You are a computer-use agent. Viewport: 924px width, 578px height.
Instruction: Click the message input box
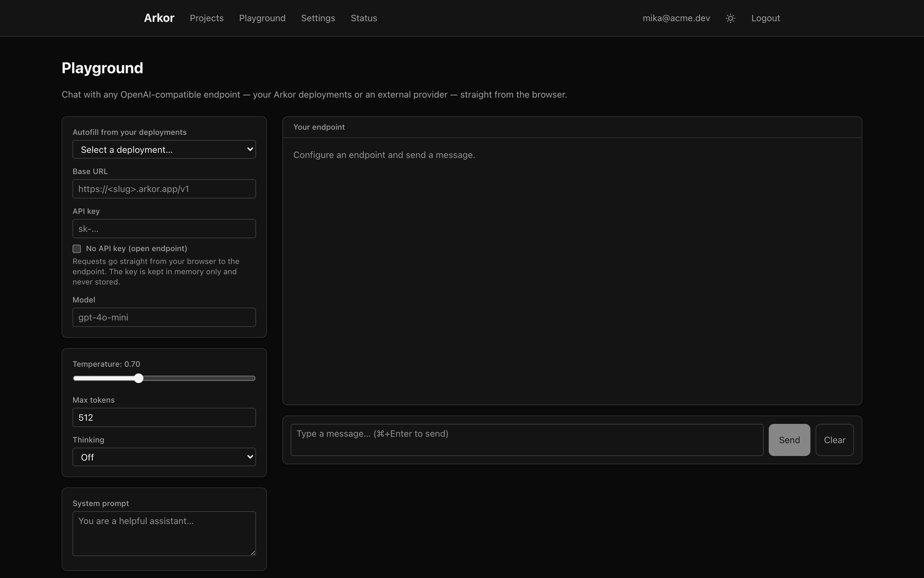pyautogui.click(x=527, y=440)
